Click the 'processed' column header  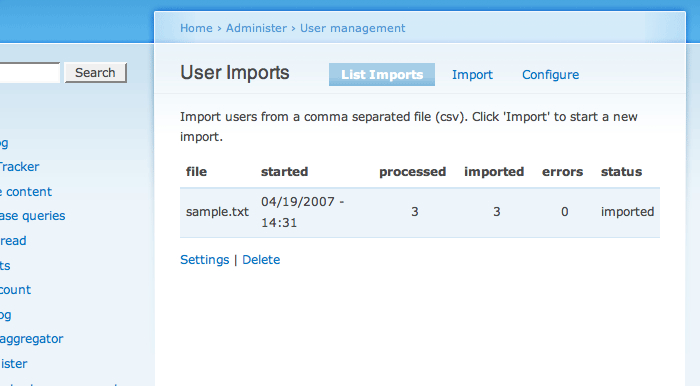[x=412, y=172]
